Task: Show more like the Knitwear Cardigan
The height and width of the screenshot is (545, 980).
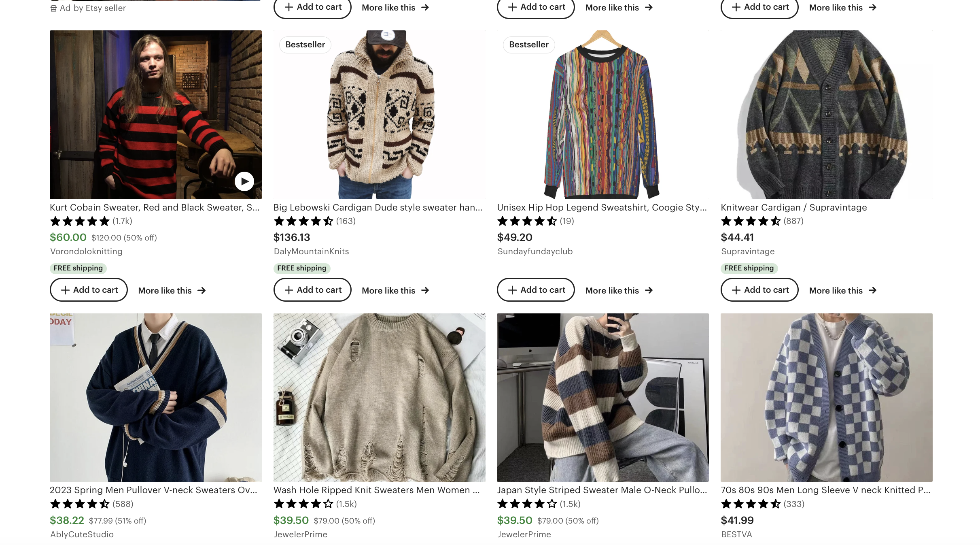Action: (843, 291)
